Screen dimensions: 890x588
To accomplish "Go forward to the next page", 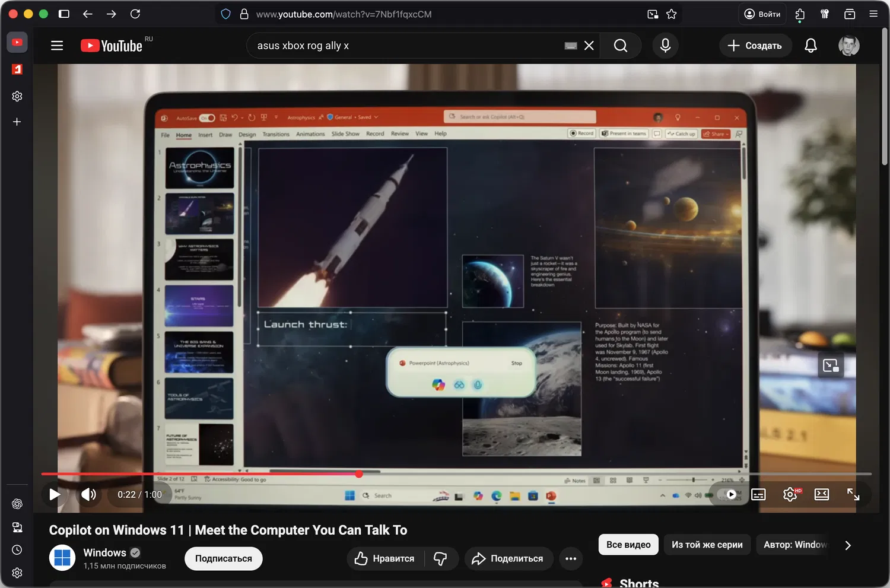I will click(112, 14).
